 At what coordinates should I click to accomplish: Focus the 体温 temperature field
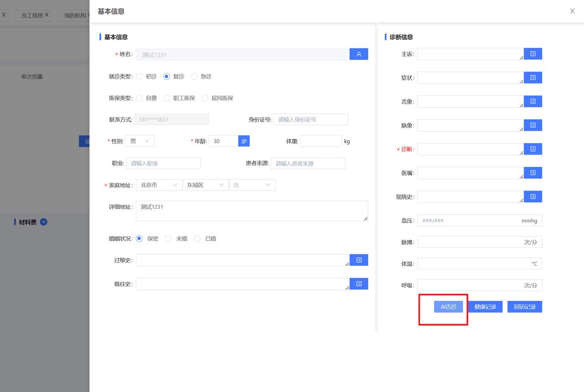tap(480, 263)
